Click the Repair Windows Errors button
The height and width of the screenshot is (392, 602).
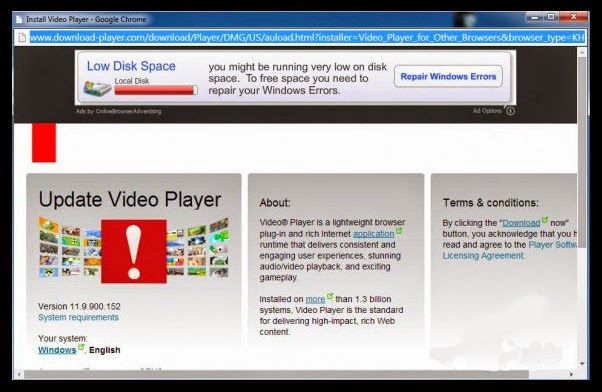click(x=448, y=76)
